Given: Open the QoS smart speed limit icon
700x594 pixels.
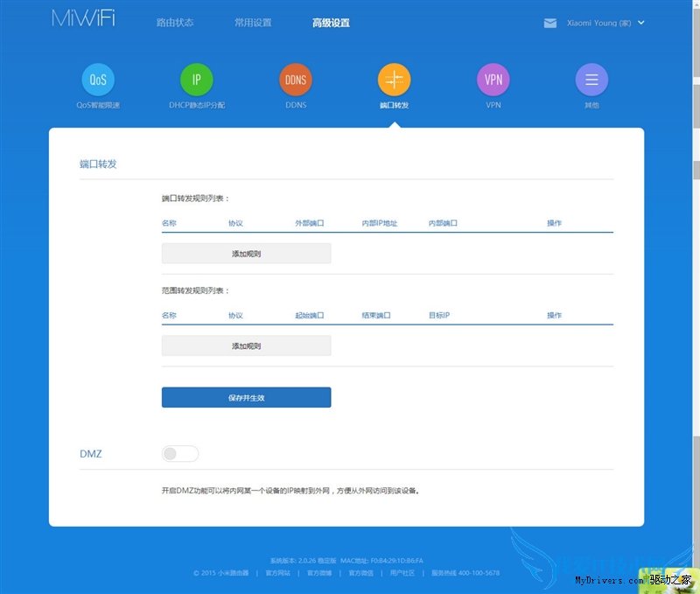Looking at the screenshot, I should point(98,80).
